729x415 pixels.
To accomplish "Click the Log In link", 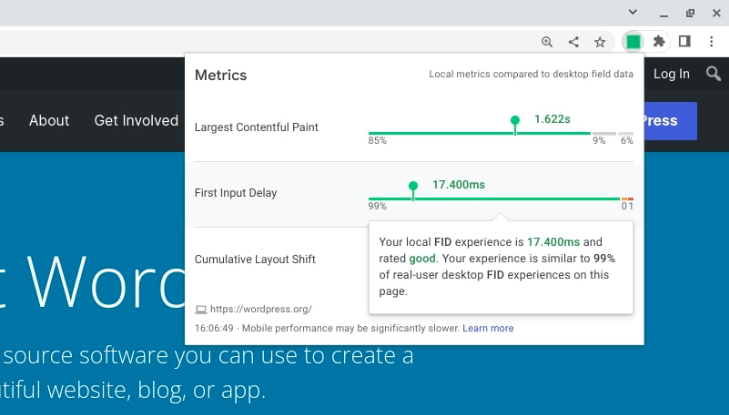I will 671,74.
